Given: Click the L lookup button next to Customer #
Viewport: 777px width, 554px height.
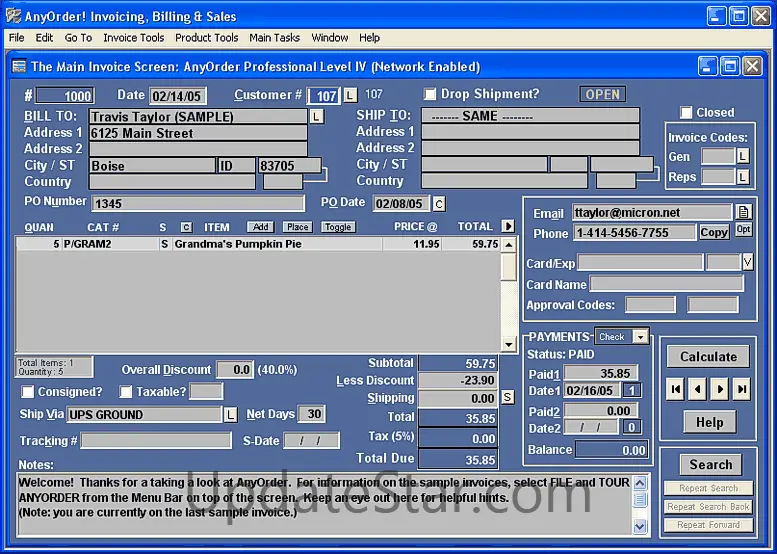Looking at the screenshot, I should [x=349, y=95].
